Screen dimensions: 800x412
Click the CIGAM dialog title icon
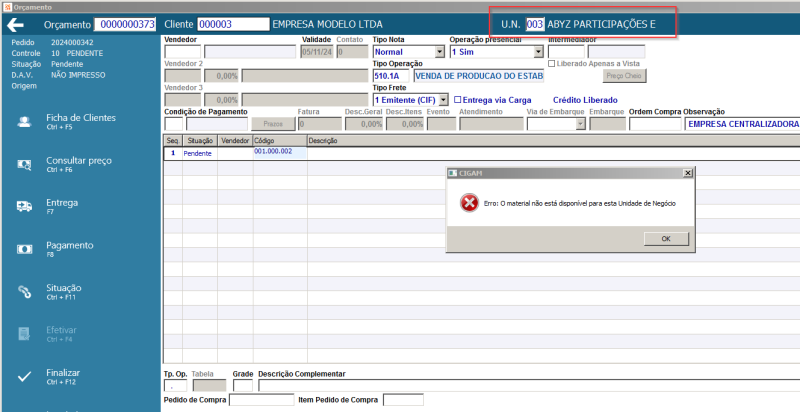point(453,173)
